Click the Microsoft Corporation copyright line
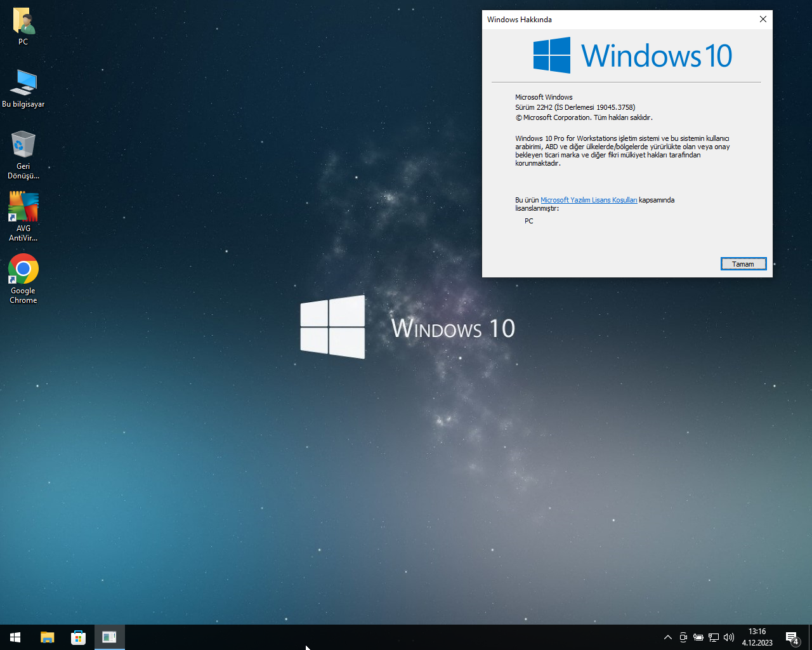Screen dimensions: 812x650 click(x=584, y=117)
